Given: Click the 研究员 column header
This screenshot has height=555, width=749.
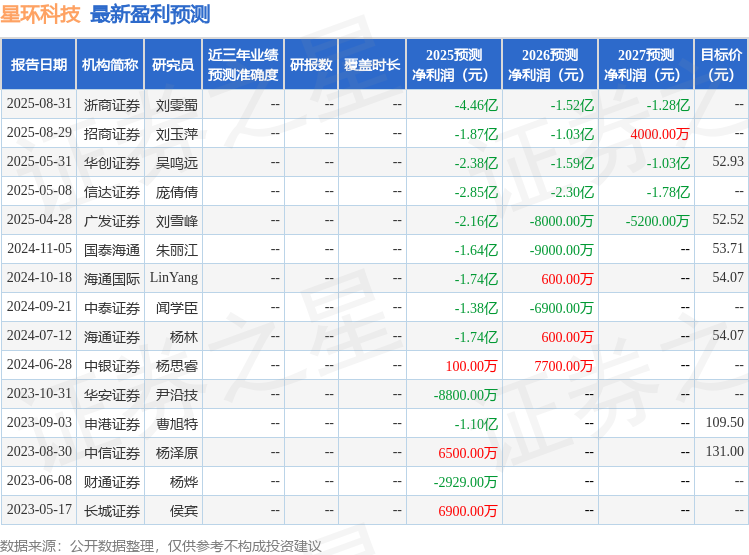Looking at the screenshot, I should [173, 64].
